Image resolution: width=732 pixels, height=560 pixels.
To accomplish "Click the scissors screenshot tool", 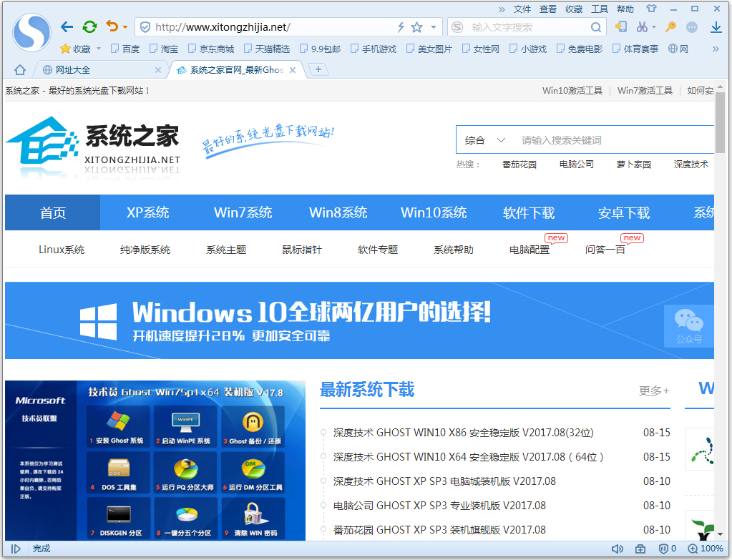I will (642, 26).
